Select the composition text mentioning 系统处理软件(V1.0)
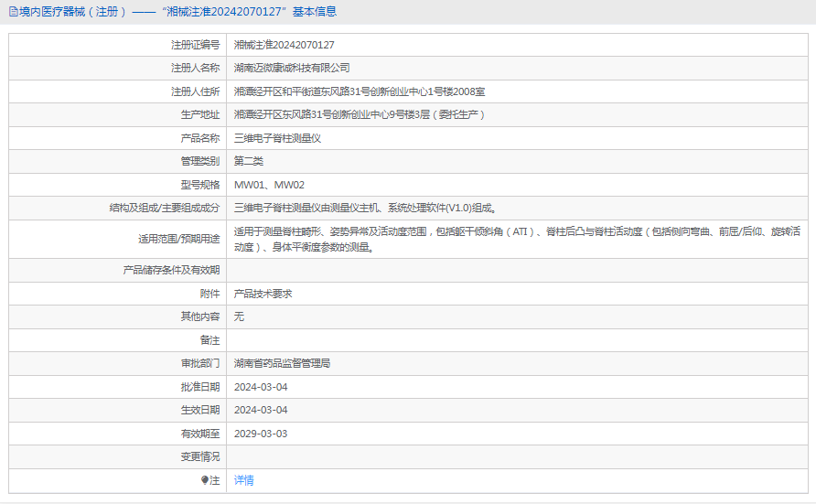Screen dimensions: 816x504 [x=365, y=208]
